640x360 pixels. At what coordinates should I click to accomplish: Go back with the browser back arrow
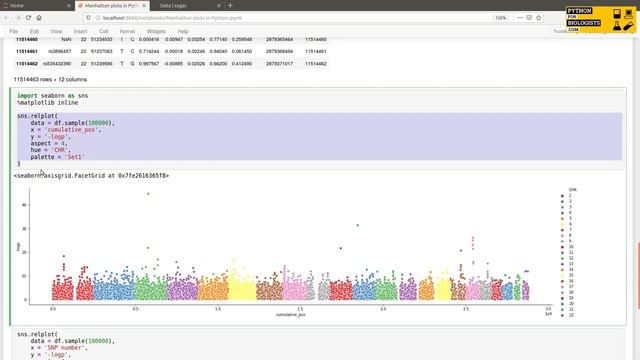click(7, 18)
